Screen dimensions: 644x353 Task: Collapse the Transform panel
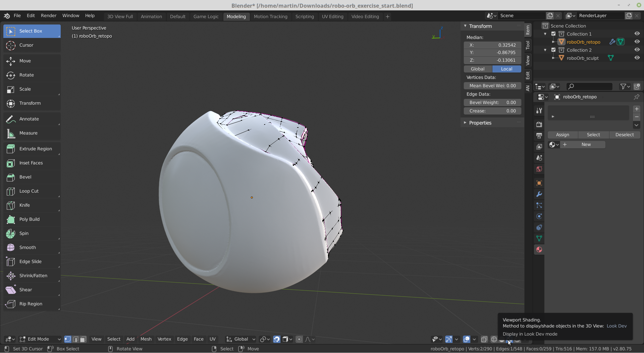pos(465,26)
